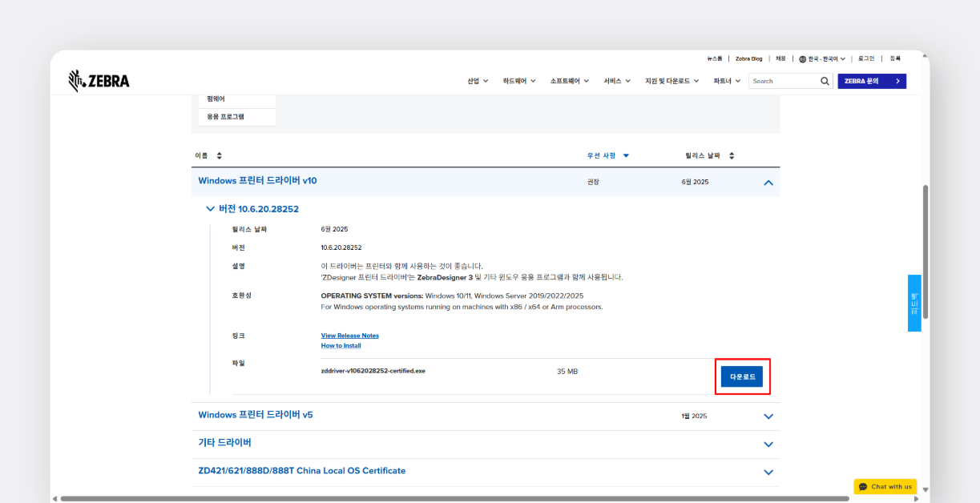980x503 pixels.
Task: Sort by 우선 사항 arrow
Action: pos(626,155)
